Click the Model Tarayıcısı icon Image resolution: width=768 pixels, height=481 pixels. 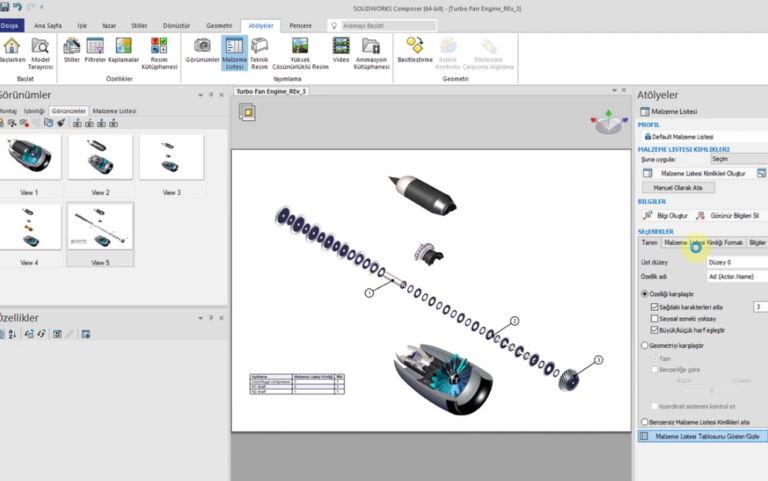41,50
